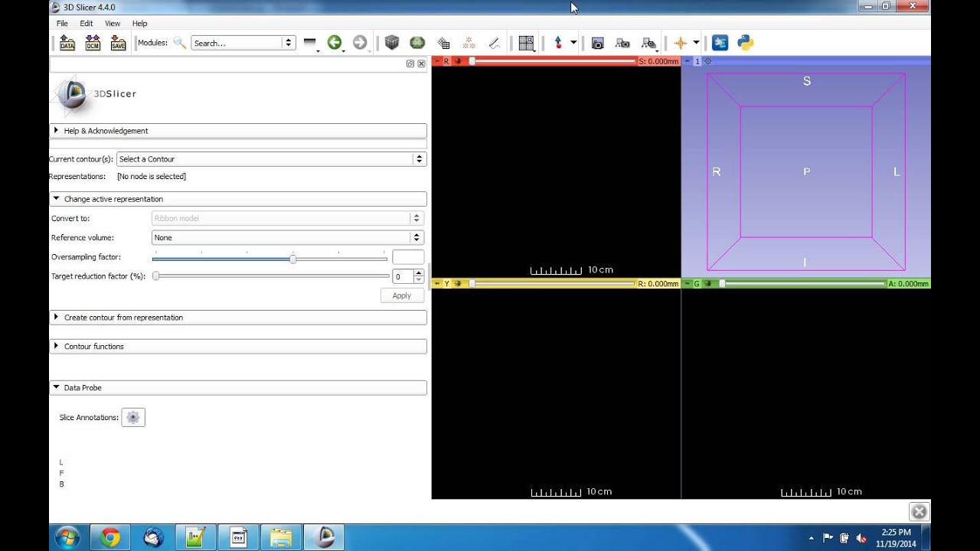Click the green slice offset slider

click(802, 283)
